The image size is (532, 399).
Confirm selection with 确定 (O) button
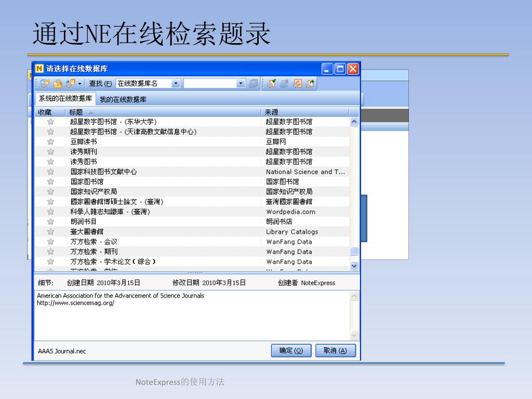291,351
